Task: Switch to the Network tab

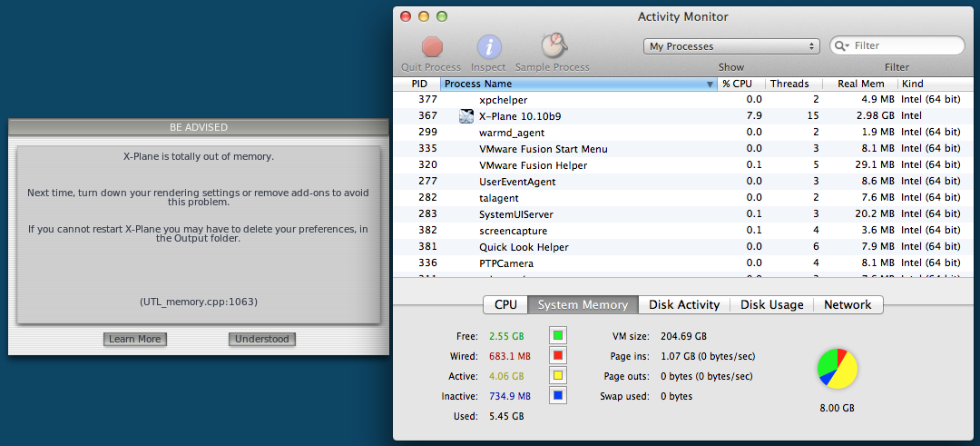Action: (x=848, y=304)
